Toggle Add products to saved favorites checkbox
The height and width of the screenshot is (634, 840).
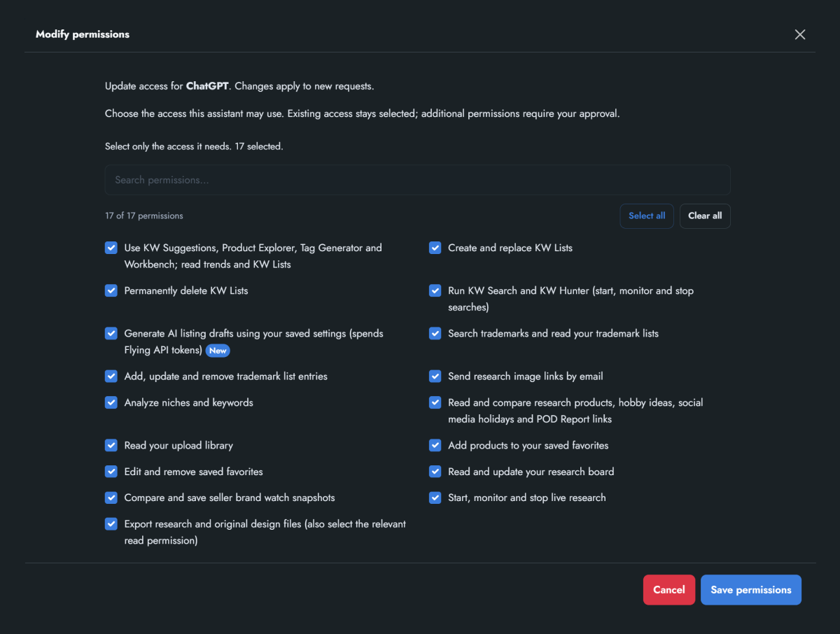435,445
